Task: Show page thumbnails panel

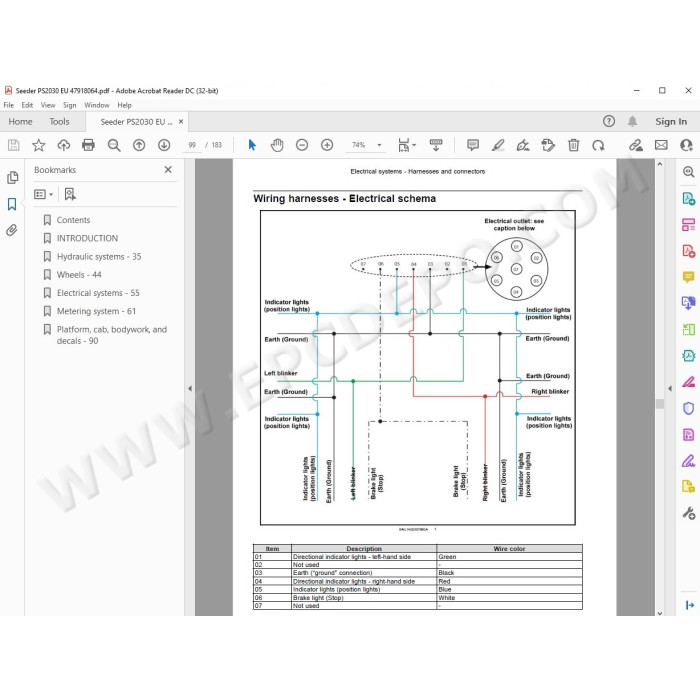Action: (12, 178)
